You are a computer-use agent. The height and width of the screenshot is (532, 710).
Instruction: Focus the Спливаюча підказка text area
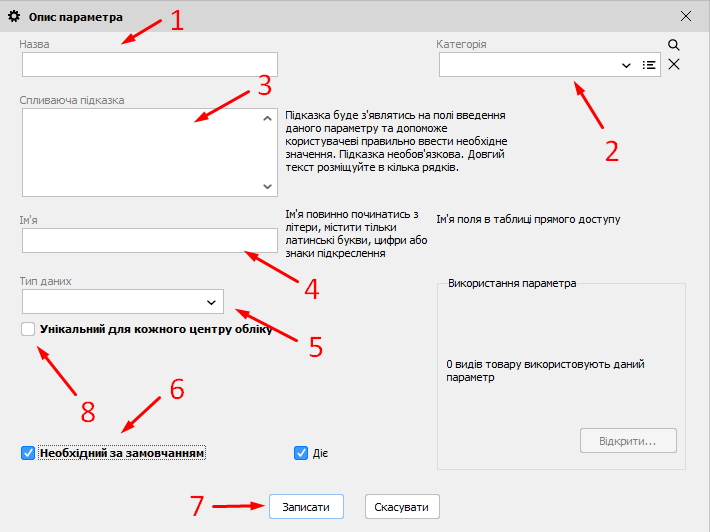[140, 152]
